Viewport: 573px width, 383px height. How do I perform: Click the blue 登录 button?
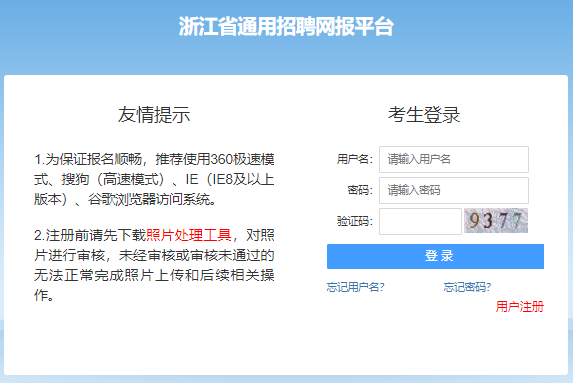[435, 256]
